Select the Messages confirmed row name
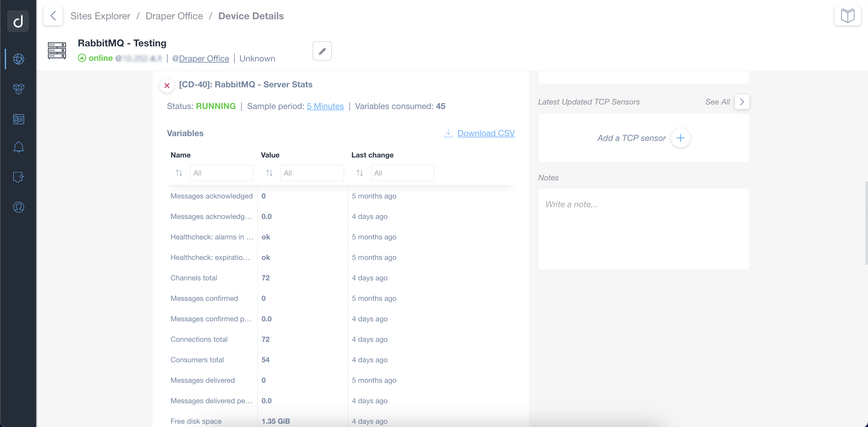Image resolution: width=868 pixels, height=427 pixels. tap(204, 298)
